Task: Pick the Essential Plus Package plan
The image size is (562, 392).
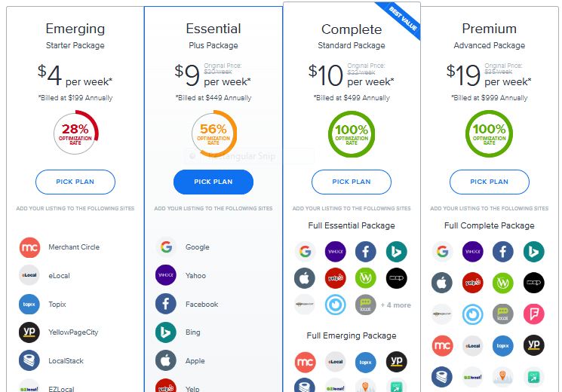Action: tap(213, 182)
